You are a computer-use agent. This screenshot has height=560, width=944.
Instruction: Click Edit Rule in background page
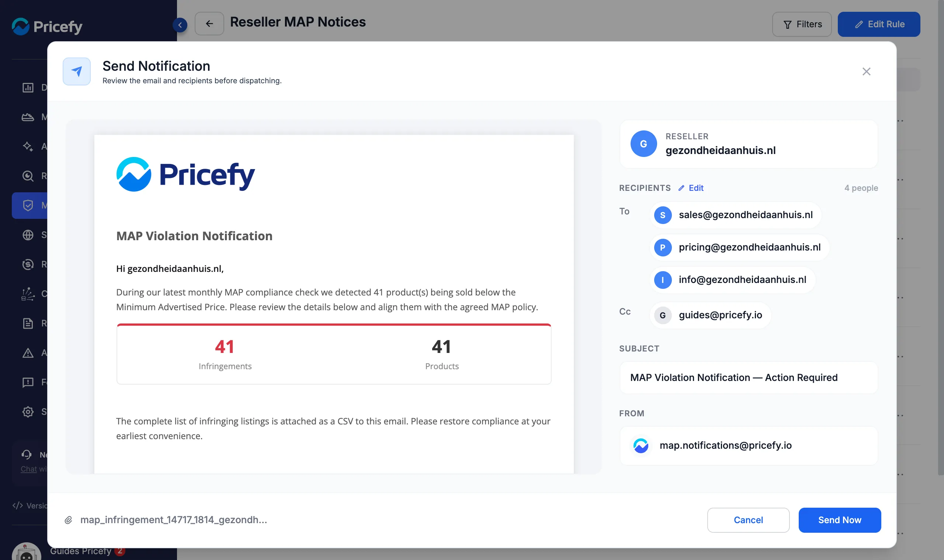click(x=879, y=24)
